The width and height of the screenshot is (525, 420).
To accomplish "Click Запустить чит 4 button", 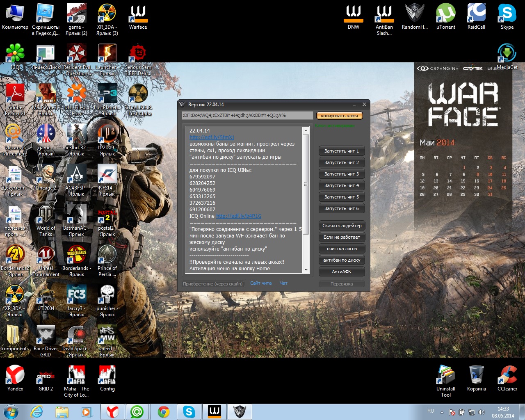I will pos(342,185).
